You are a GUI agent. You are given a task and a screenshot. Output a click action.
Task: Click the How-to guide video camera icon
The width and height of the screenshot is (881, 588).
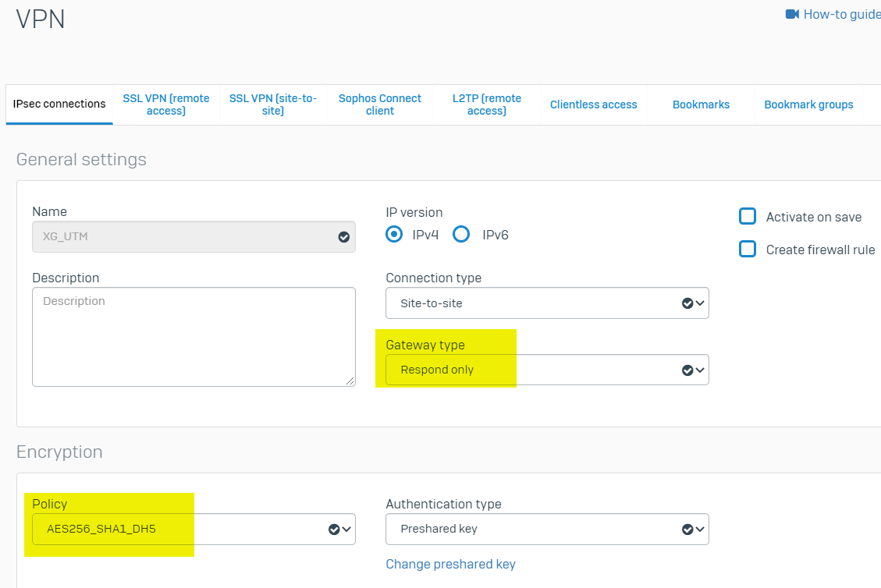tap(792, 14)
